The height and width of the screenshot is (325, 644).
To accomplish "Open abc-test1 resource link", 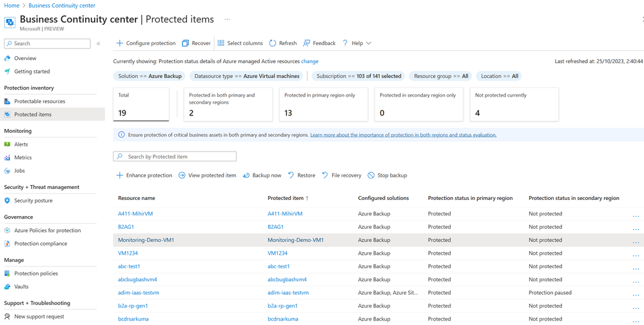I will pyautogui.click(x=129, y=266).
